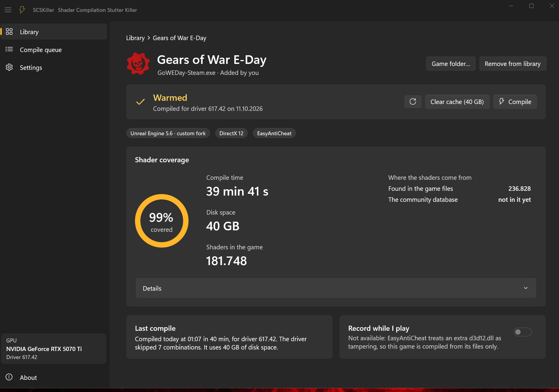Open the Game folder
Image resolution: width=559 pixels, height=392 pixels.
point(451,64)
